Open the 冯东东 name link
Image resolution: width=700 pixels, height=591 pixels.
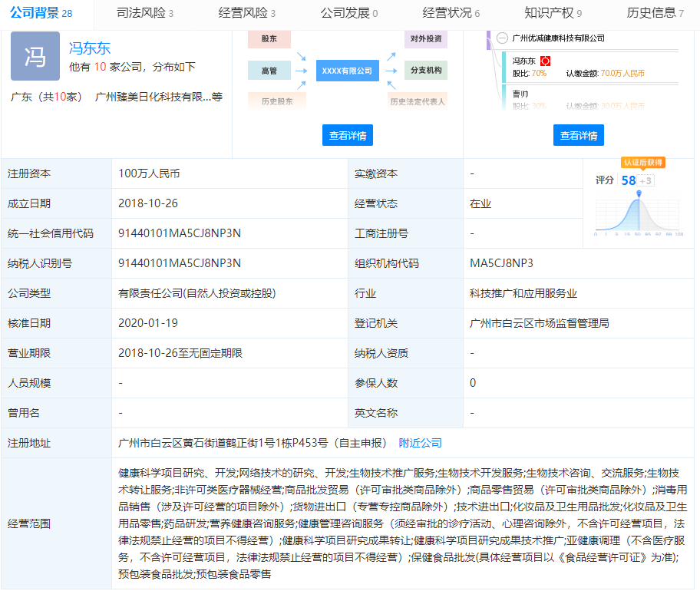click(91, 48)
